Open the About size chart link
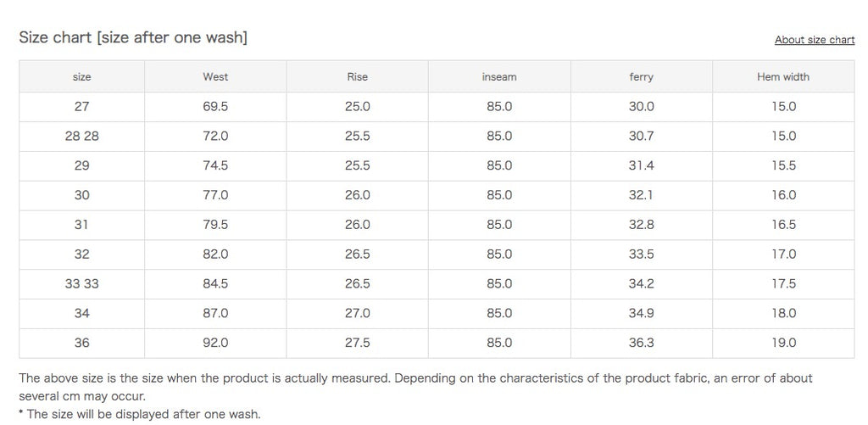This screenshot has height=425, width=868. point(814,40)
